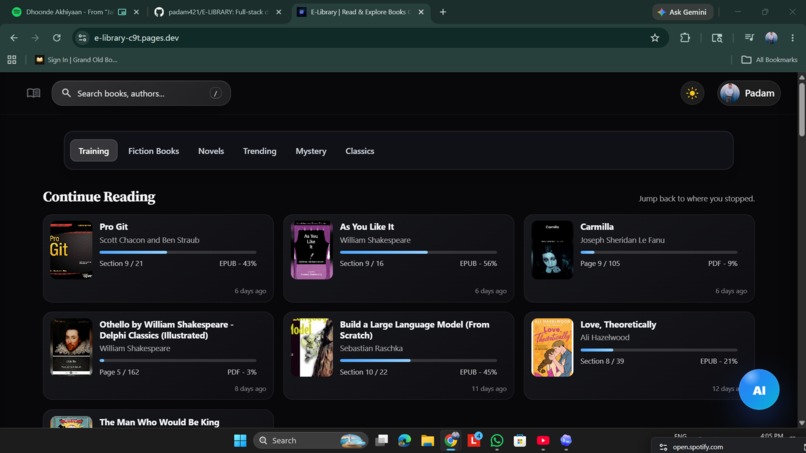Viewport: 806px width, 453px height.
Task: Open File Explorer from the taskbar
Action: point(428,441)
